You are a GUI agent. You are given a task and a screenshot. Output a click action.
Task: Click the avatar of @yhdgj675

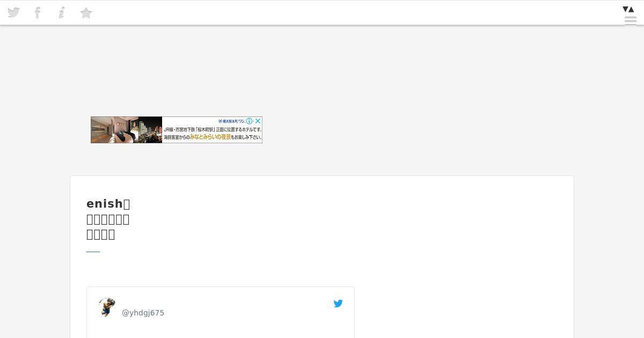click(x=107, y=307)
